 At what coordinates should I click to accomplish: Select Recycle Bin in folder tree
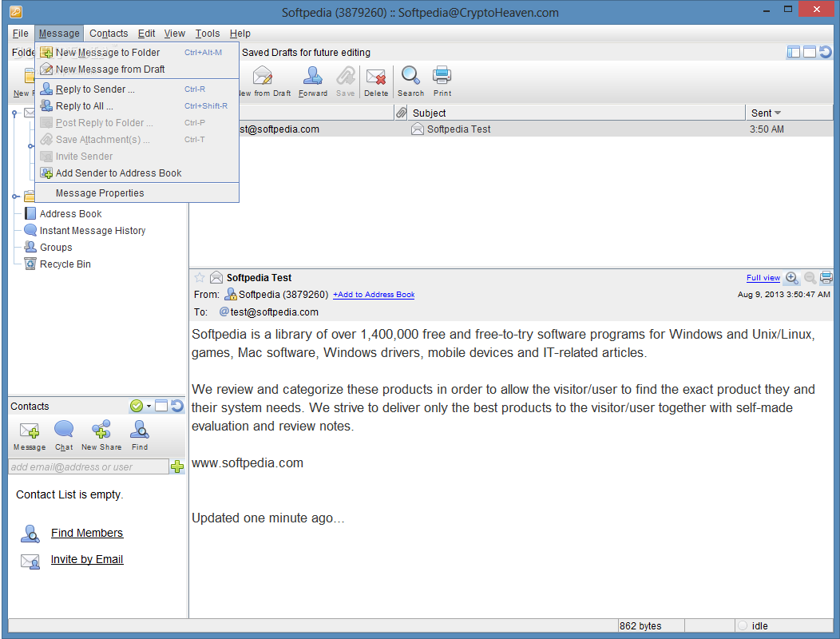click(x=57, y=264)
